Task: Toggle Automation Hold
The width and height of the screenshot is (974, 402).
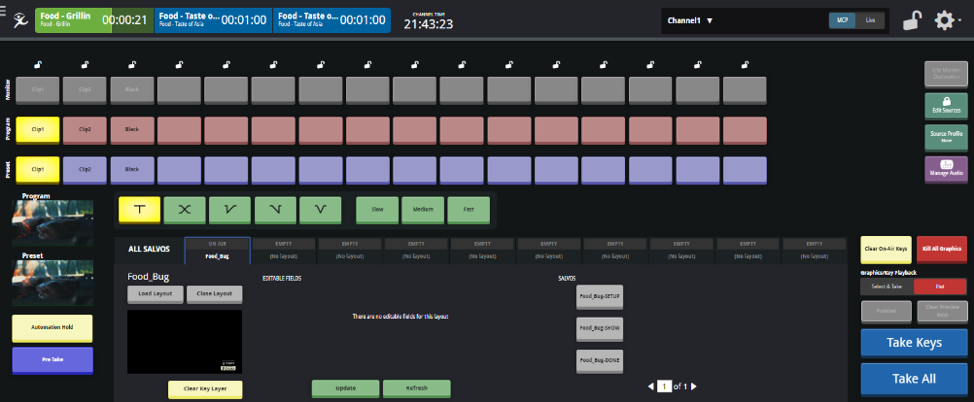Action: coord(52,328)
